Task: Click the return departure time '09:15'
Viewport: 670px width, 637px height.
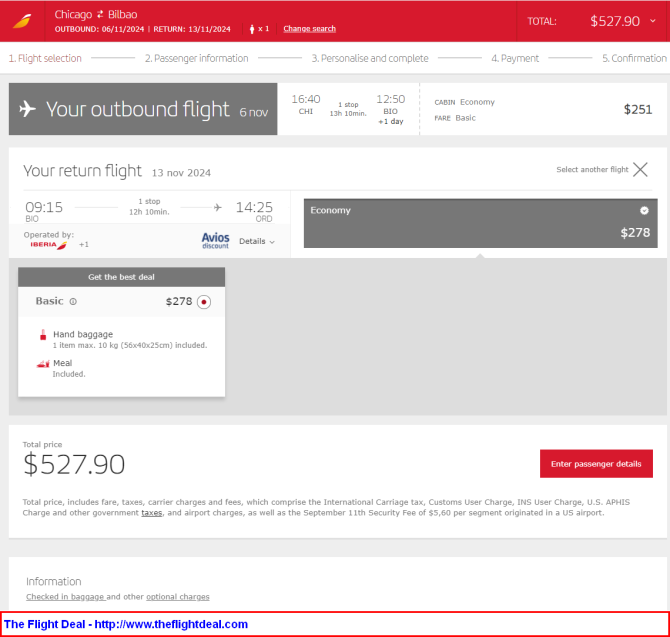Action: pos(44,207)
